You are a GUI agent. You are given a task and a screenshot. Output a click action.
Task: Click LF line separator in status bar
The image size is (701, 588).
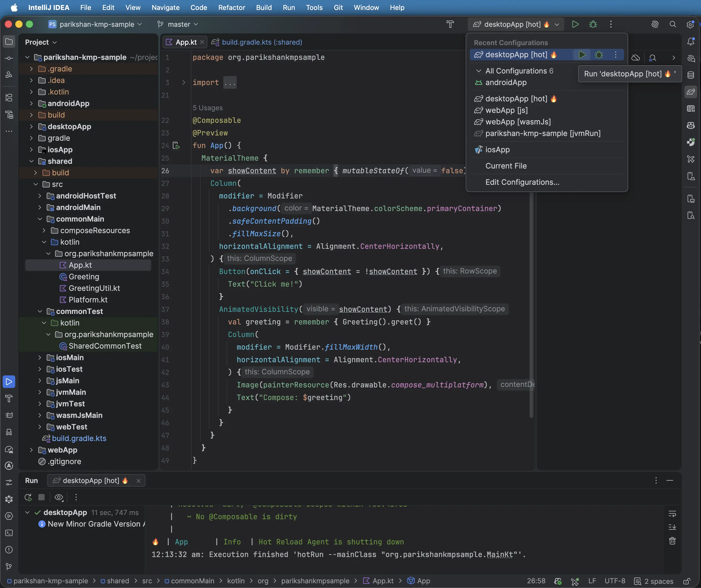pyautogui.click(x=592, y=581)
